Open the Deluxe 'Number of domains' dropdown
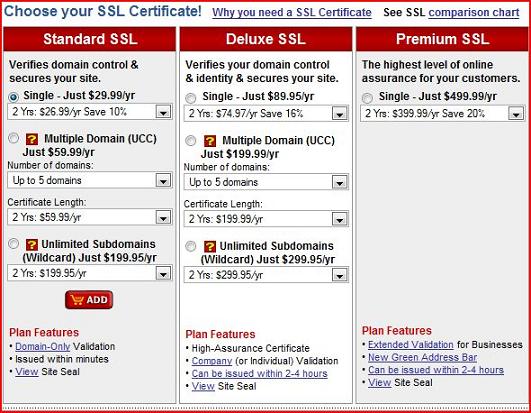Image resolution: width=531 pixels, height=413 pixels. pos(266,182)
